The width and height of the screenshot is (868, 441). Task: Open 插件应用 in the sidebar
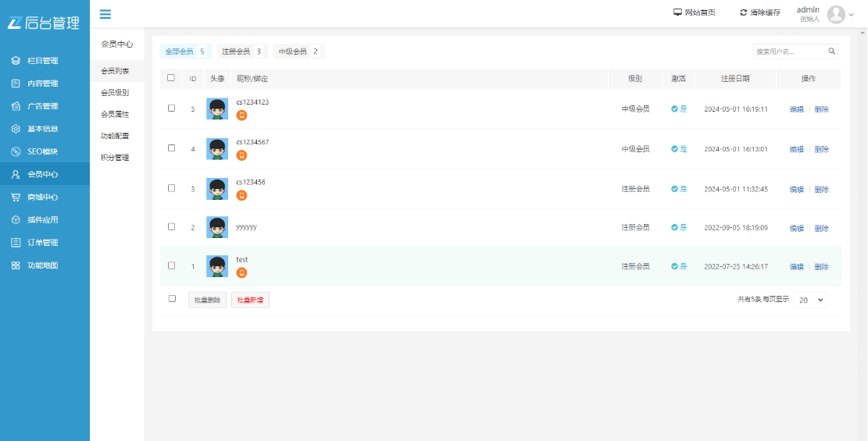click(x=42, y=220)
